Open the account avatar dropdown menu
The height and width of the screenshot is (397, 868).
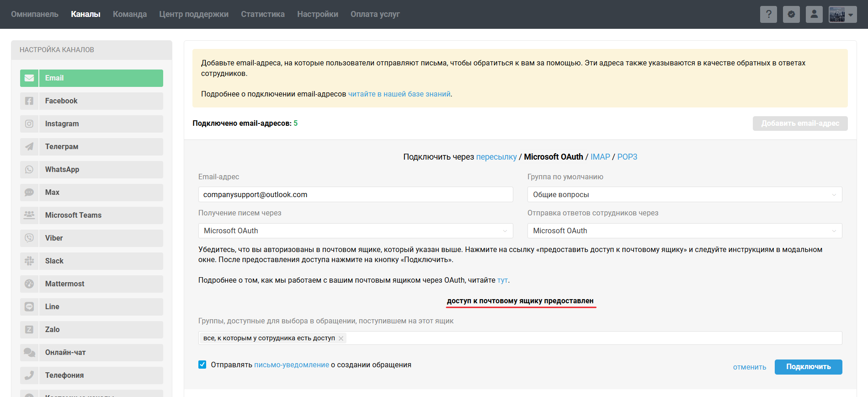(842, 14)
